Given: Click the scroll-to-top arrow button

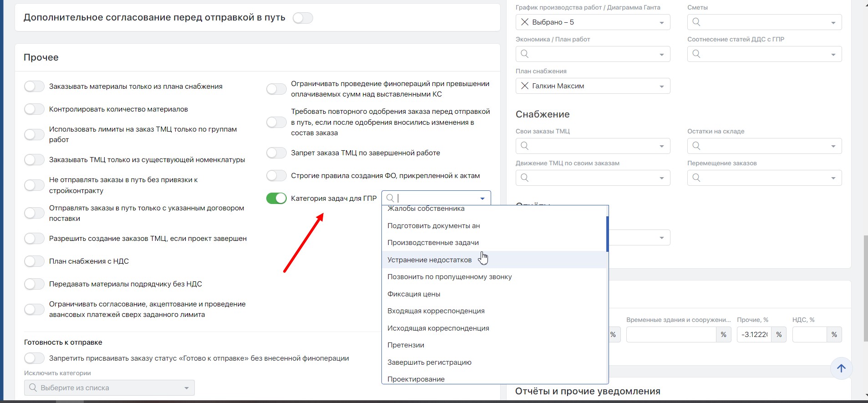Looking at the screenshot, I should (841, 368).
